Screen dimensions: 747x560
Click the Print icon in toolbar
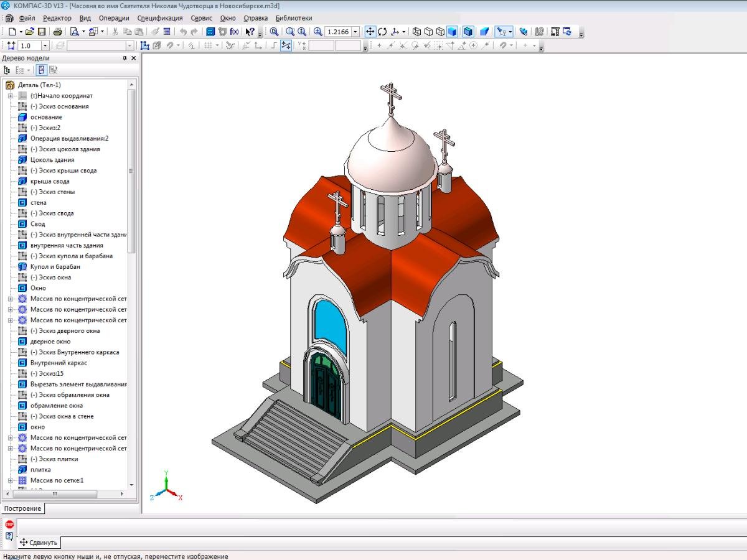(57, 32)
